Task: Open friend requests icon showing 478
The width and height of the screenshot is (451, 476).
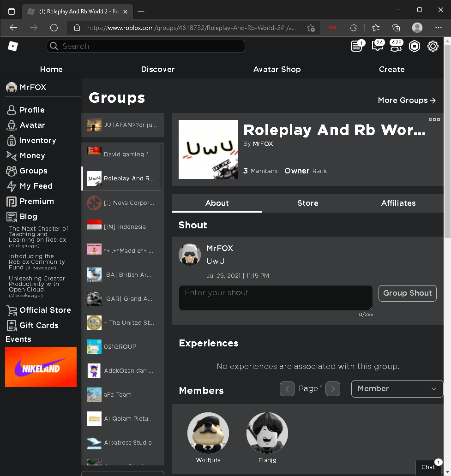Action: (396, 46)
